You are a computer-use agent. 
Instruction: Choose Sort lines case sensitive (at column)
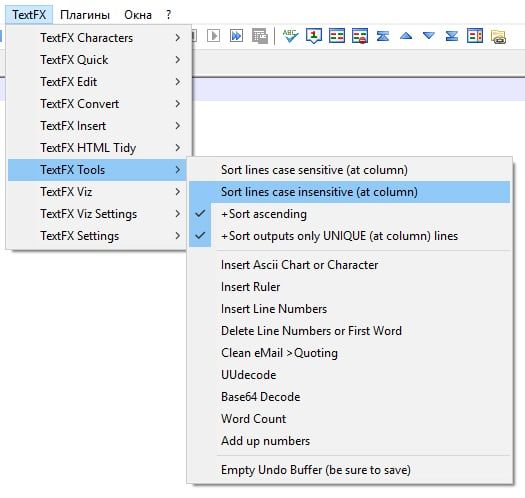click(350, 170)
